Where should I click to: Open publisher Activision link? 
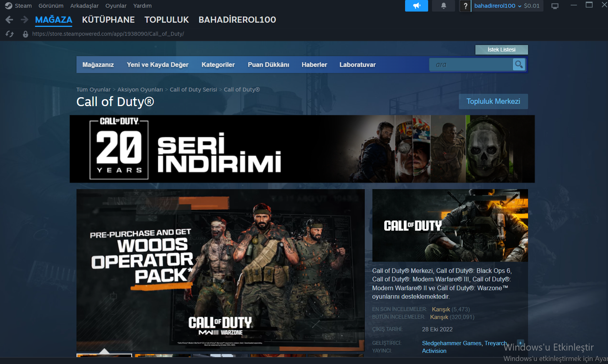(x=434, y=351)
